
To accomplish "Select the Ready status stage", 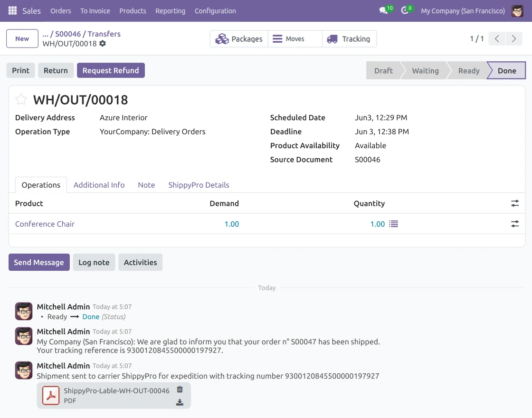I will pos(468,71).
